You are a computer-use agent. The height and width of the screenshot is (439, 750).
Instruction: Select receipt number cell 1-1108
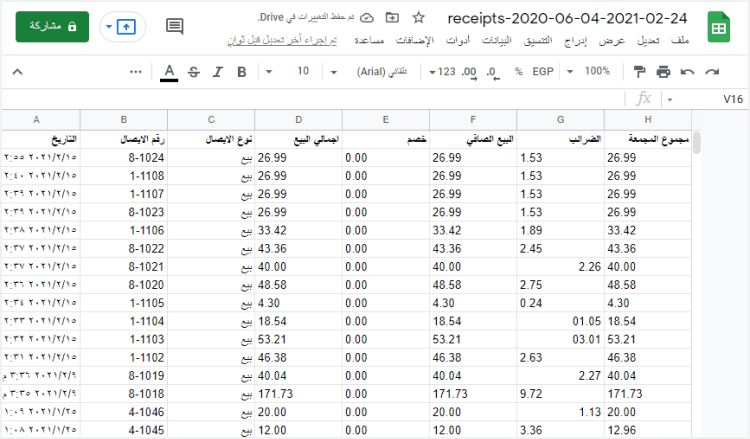tap(124, 176)
